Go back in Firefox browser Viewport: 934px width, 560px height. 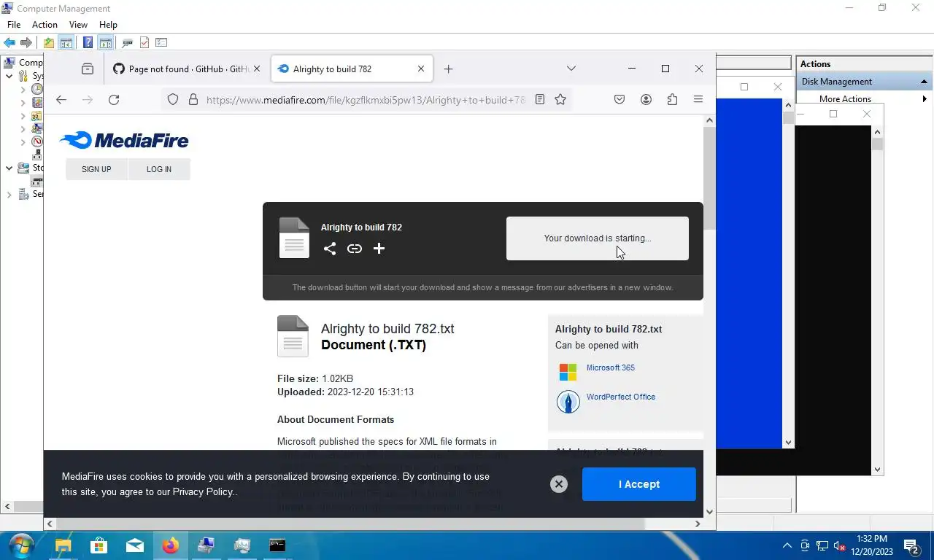coord(61,100)
